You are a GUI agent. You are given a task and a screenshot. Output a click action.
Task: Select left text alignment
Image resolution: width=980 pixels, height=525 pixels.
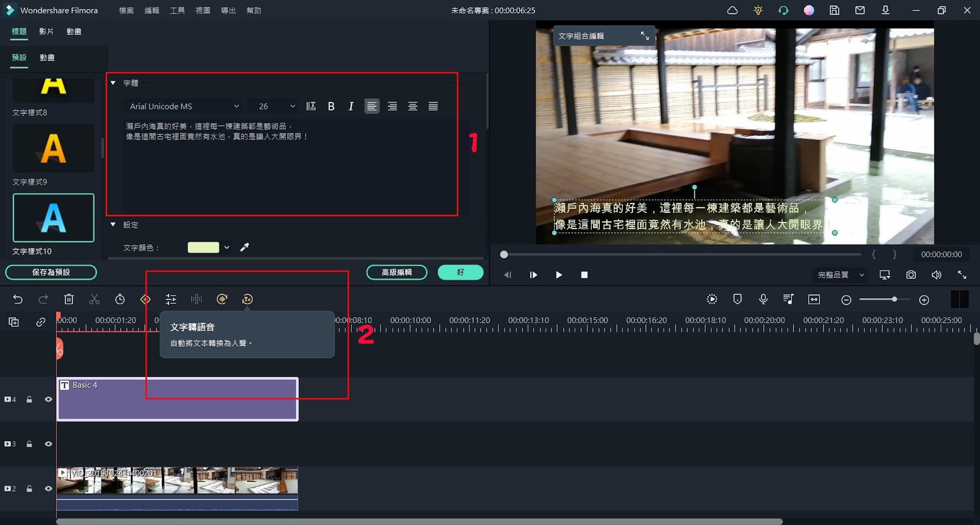pyautogui.click(x=371, y=106)
